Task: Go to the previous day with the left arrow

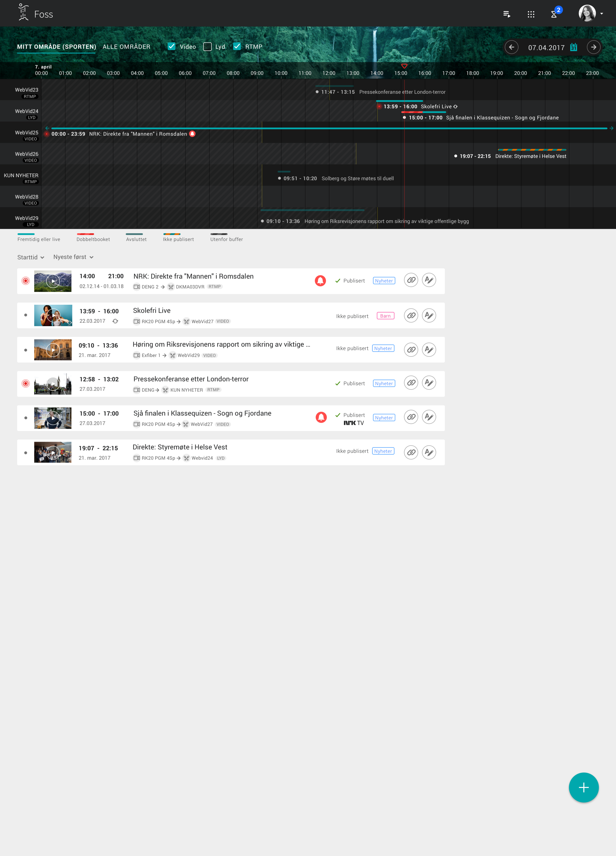Action: tap(512, 48)
